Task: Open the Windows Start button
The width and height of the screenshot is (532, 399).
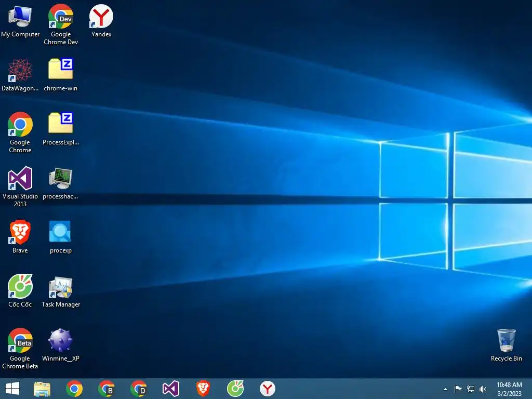Action: (12, 389)
